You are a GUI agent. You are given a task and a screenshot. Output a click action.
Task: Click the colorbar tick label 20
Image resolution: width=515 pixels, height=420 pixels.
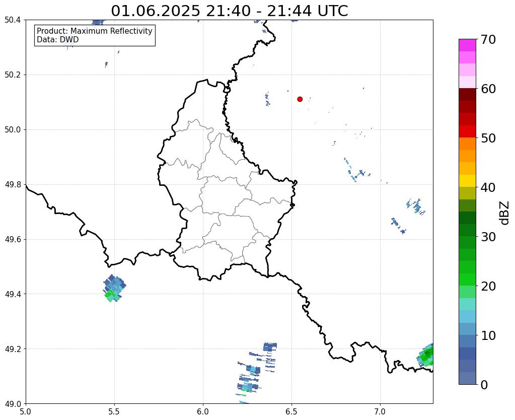tap(488, 286)
